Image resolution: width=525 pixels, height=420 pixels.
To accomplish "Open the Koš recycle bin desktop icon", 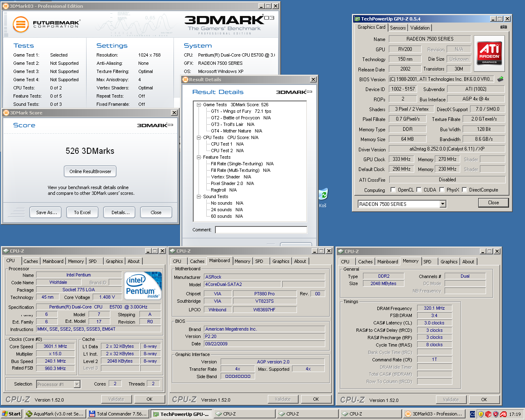I will tap(323, 198).
